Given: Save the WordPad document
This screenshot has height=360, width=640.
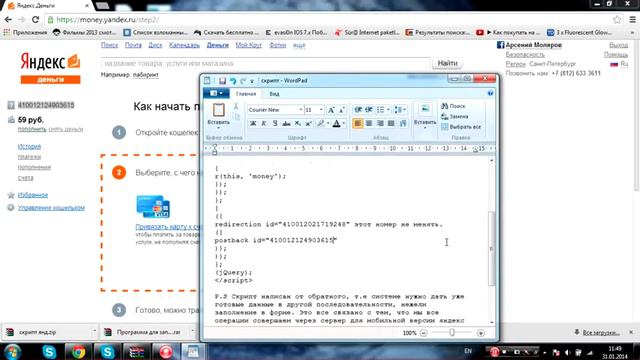Looking at the screenshot, I should tap(222, 81).
